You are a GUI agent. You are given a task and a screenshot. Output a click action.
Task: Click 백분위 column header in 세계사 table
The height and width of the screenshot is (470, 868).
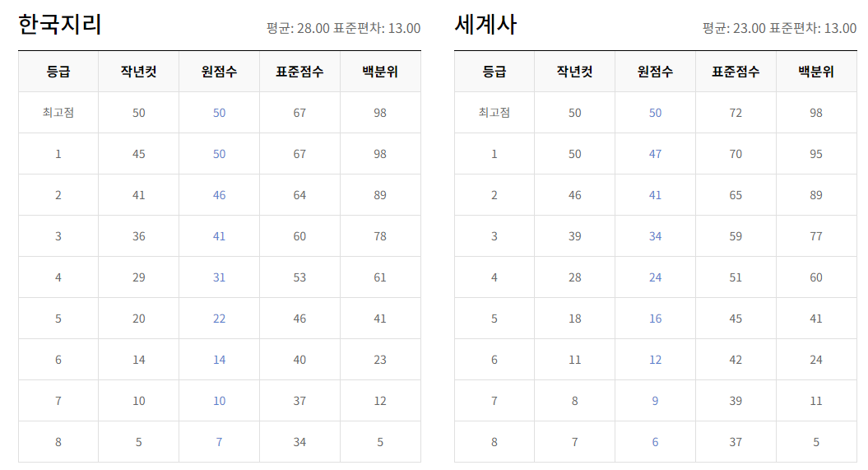pyautogui.click(x=816, y=72)
